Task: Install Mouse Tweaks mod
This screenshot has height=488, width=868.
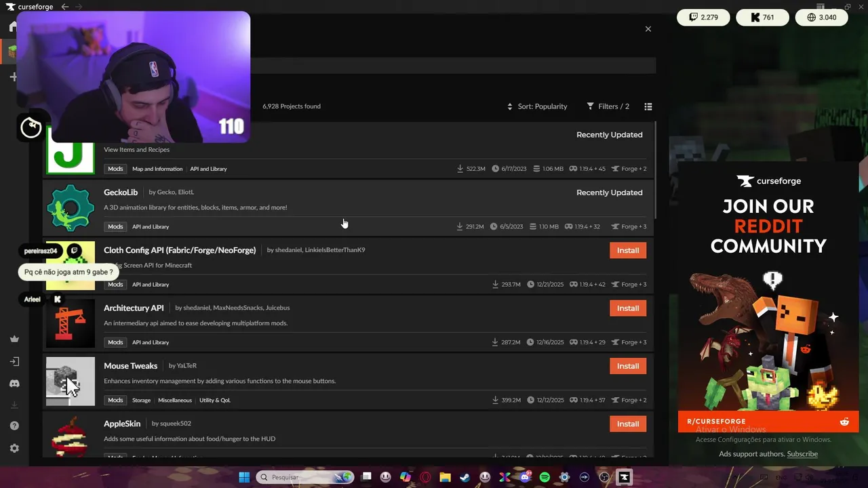Action: pos(628,366)
